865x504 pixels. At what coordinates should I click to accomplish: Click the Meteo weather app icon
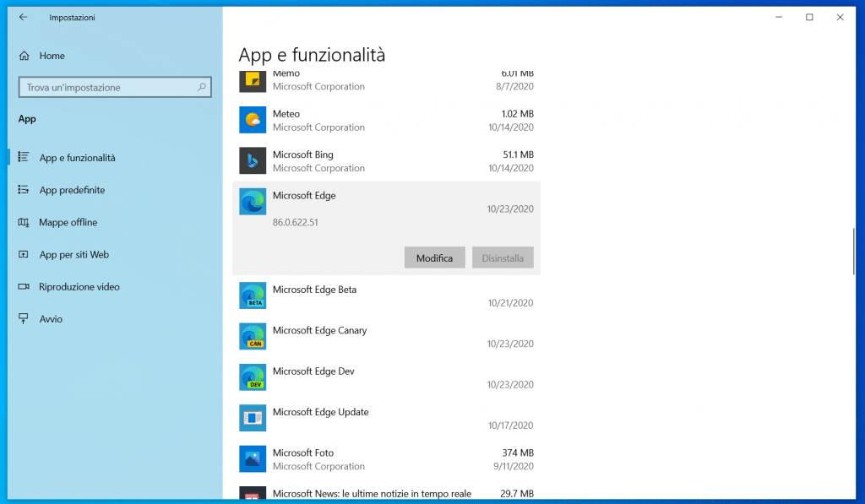(x=253, y=120)
